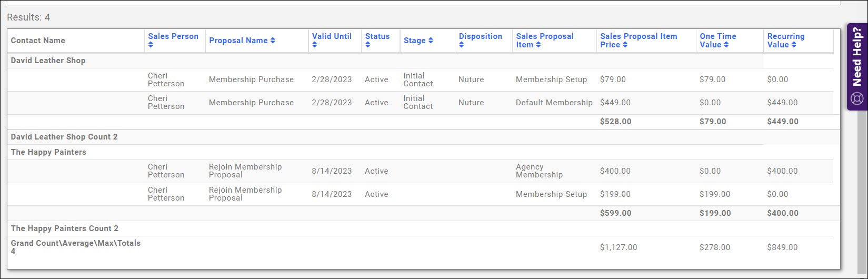
Task: Click the $1,127.00 grand total price
Action: click(x=618, y=247)
